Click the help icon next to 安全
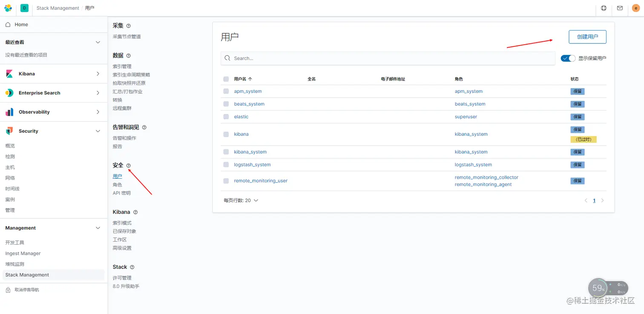 tap(129, 166)
